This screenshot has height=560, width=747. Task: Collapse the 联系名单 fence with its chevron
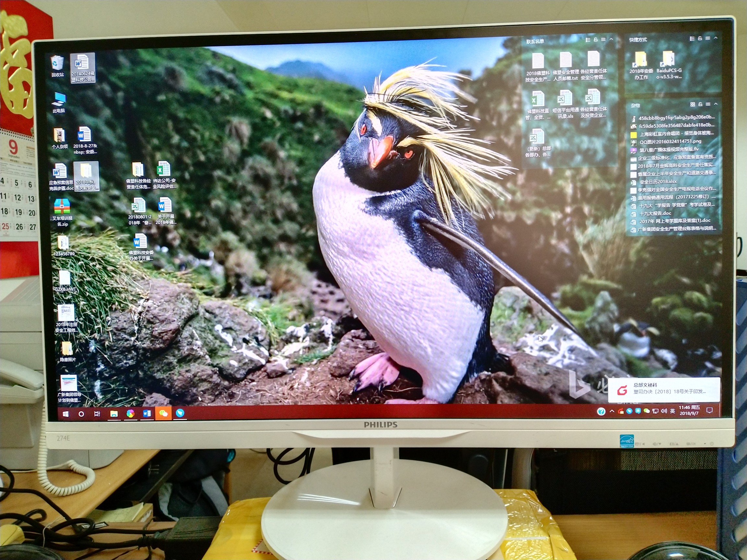(611, 40)
